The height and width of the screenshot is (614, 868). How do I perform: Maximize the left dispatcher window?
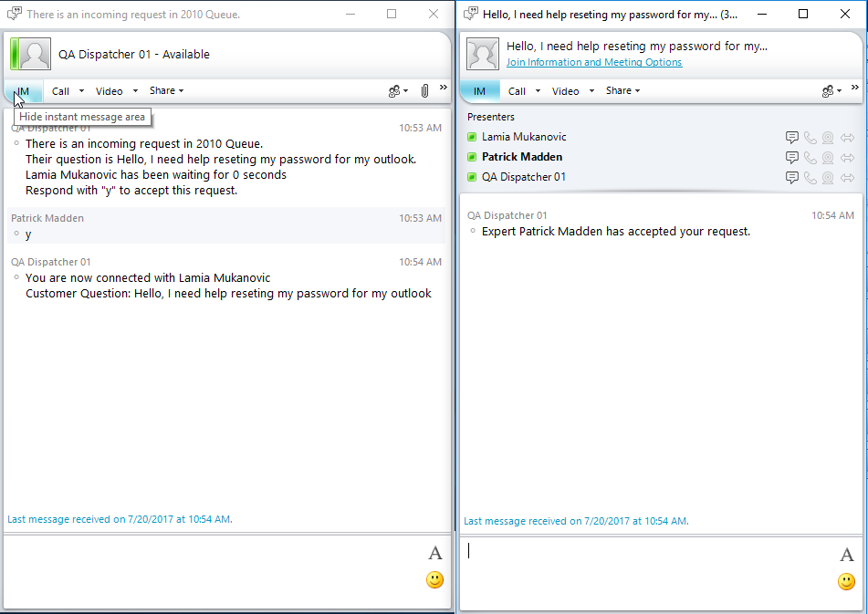(392, 14)
